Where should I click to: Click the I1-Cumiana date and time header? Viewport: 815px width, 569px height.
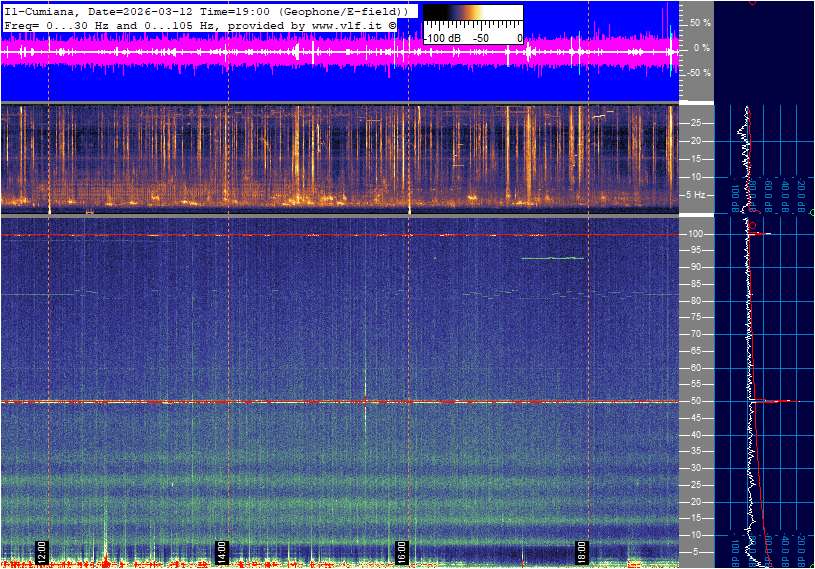click(x=200, y=11)
